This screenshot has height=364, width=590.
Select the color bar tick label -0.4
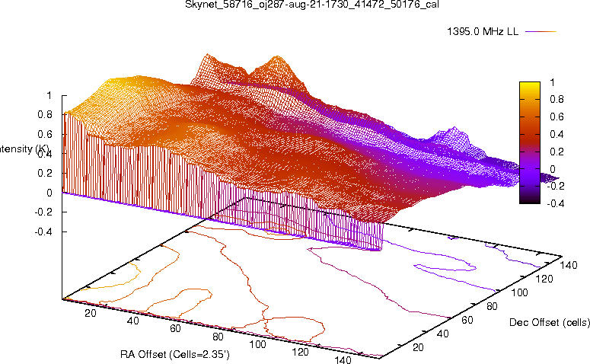[x=555, y=203]
